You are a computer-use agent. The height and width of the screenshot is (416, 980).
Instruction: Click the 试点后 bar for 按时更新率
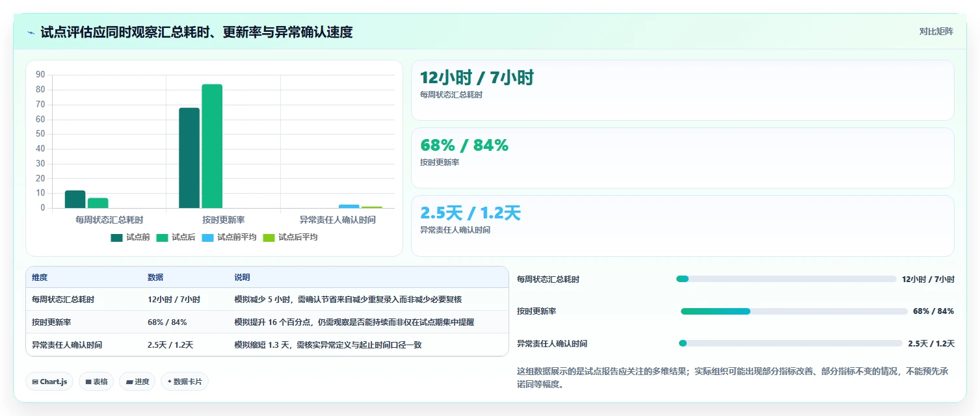click(212, 146)
